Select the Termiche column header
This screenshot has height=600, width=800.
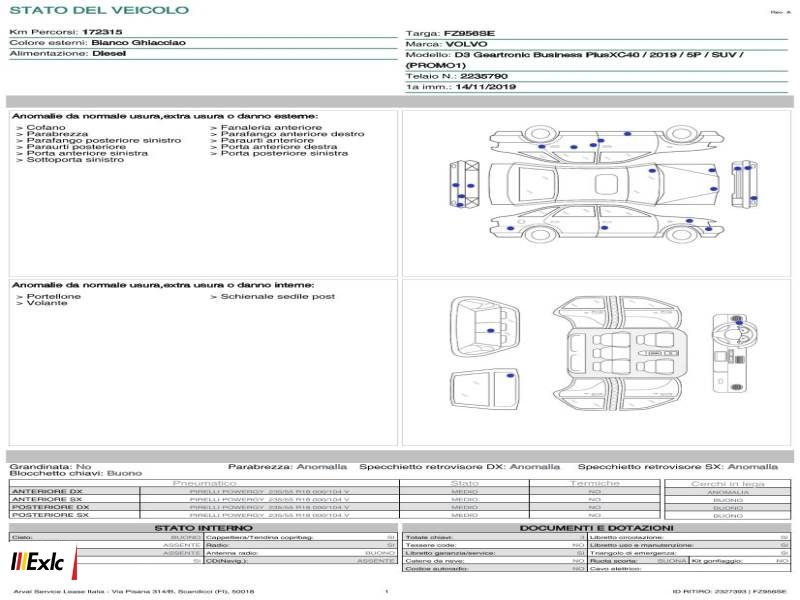[594, 483]
